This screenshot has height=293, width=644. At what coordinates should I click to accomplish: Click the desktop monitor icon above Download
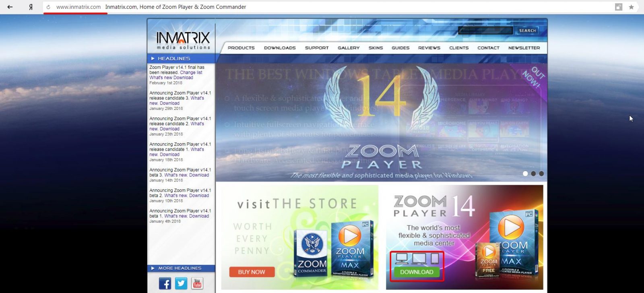[402, 258]
